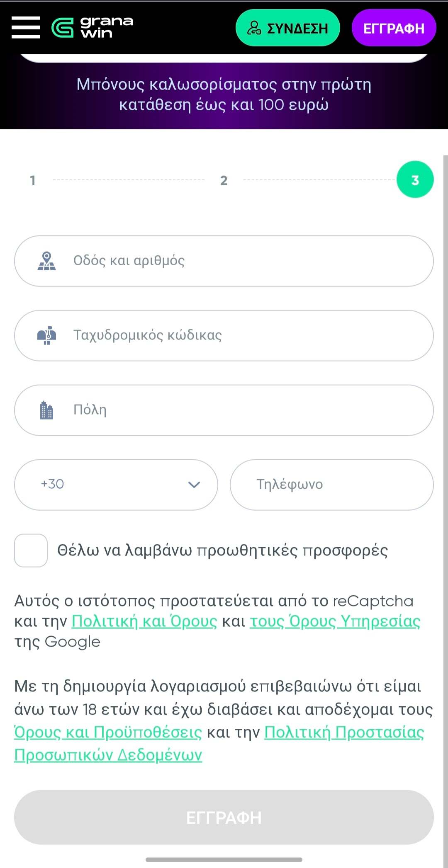Go to registration step 1
The width and height of the screenshot is (448, 868).
(x=33, y=180)
